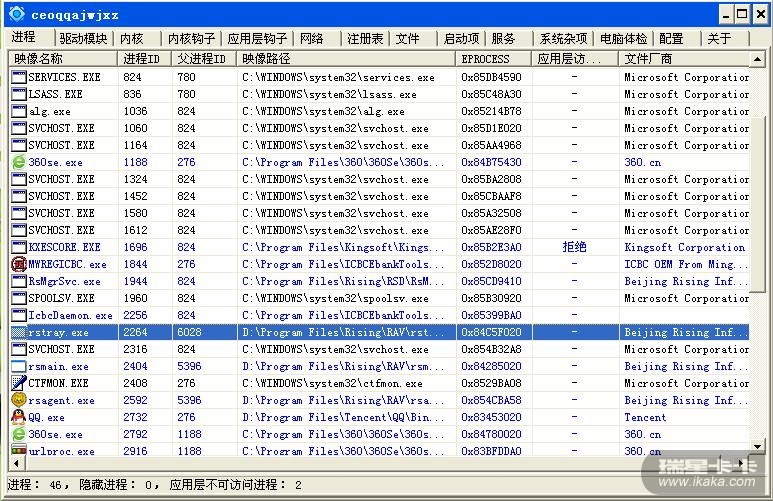This screenshot has height=501, width=773.
Task: Click the rsagent.exe lion icon
Action: [x=19, y=400]
